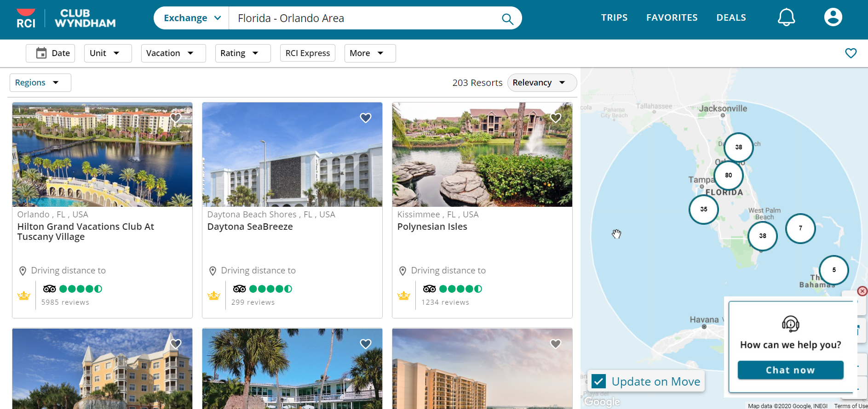Click the 299 reviews text
Screen dimensions: 868x409
[253, 302]
